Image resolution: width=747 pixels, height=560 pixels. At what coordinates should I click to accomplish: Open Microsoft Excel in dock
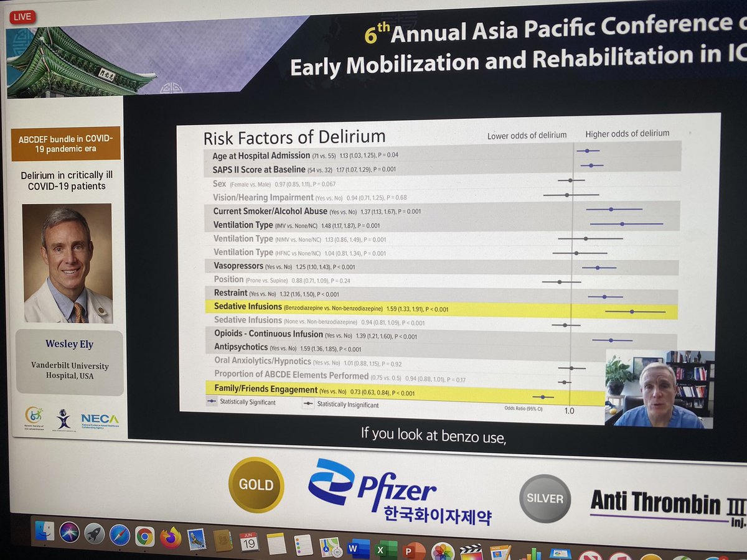coord(385,549)
